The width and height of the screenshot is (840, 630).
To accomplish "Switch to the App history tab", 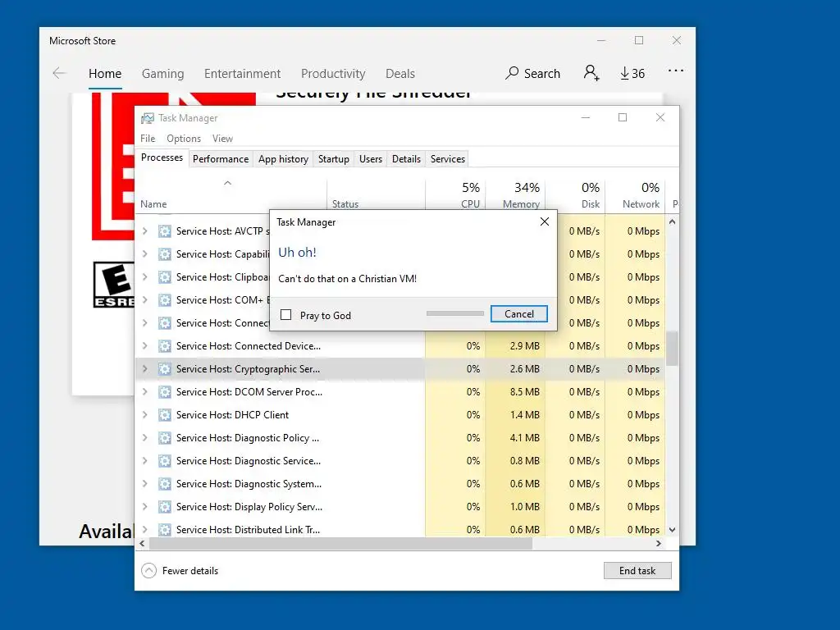I will [283, 159].
